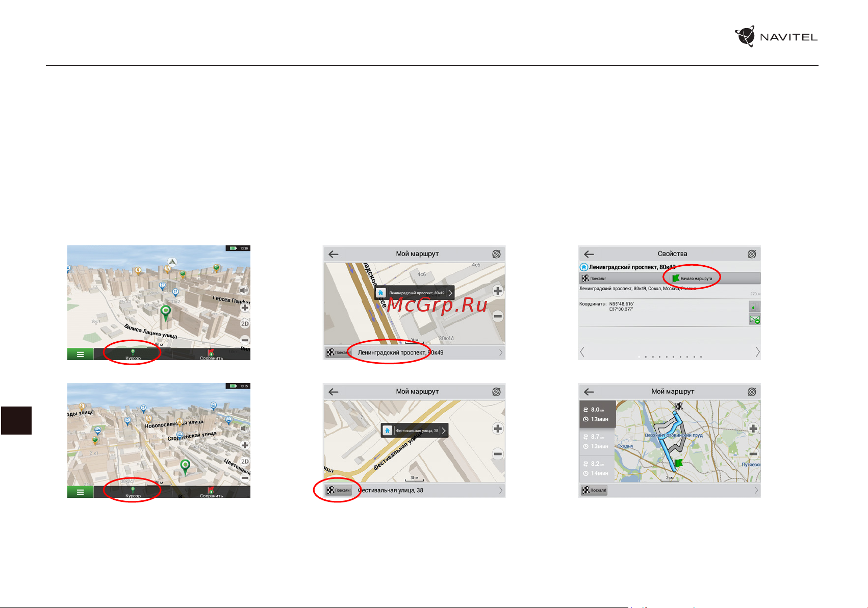Go back from the Свойства screen

589,254
